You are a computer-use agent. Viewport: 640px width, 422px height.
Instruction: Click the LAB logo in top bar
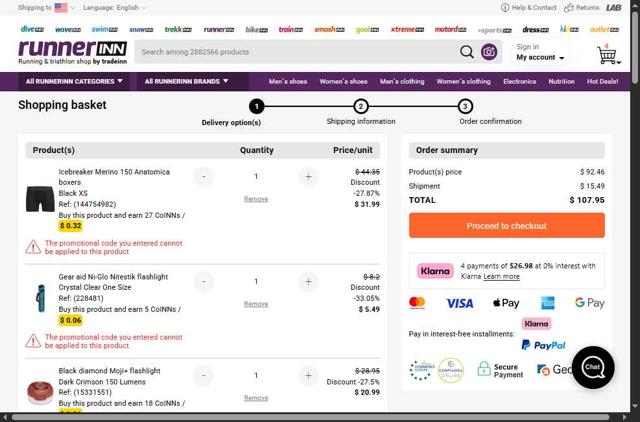coord(613,7)
